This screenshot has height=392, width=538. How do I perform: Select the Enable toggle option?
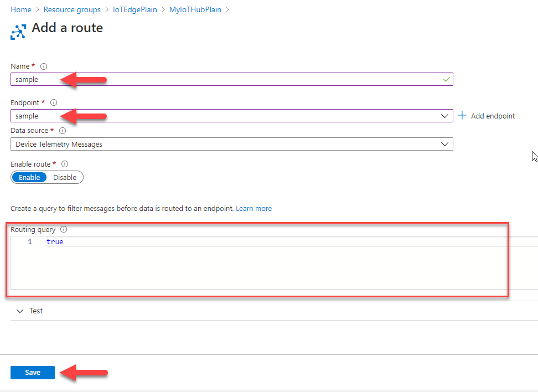[29, 177]
